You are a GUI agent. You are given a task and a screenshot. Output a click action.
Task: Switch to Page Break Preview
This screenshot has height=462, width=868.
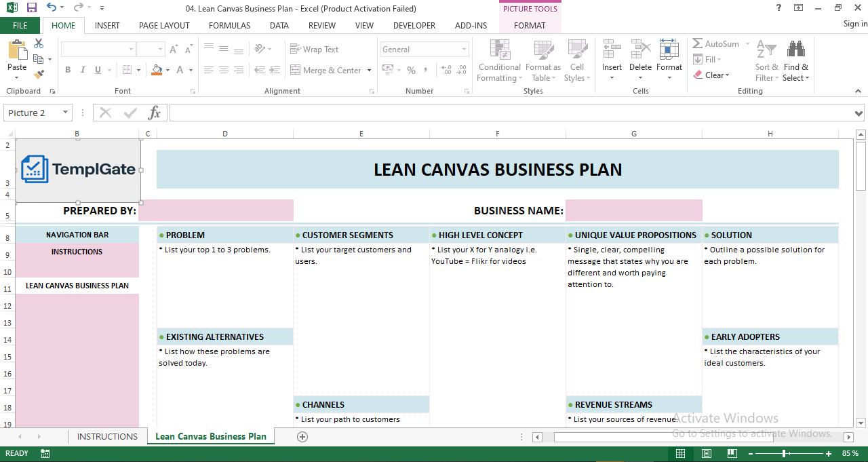click(x=732, y=453)
